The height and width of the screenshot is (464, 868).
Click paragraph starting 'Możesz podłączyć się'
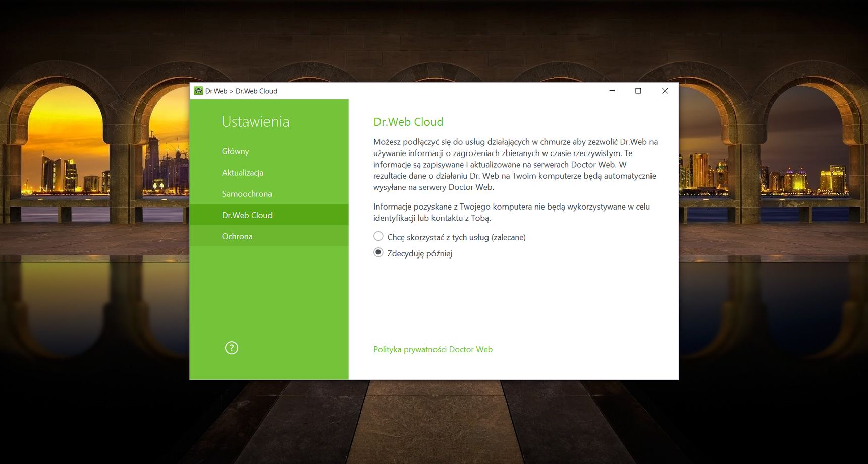[516, 165]
